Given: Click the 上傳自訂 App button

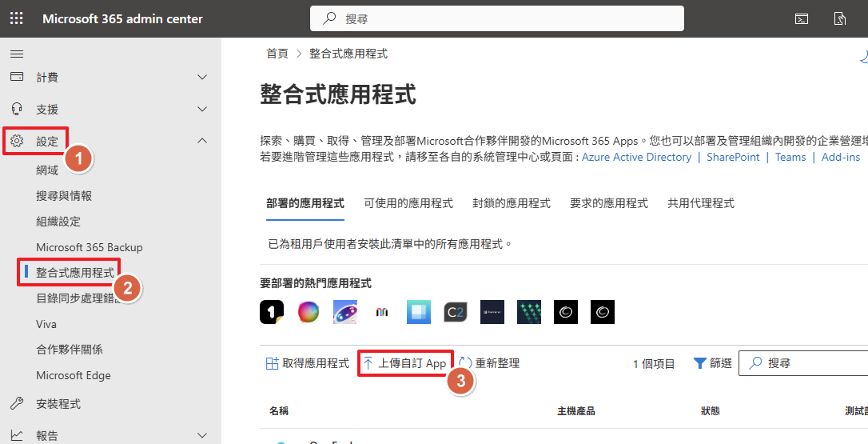Looking at the screenshot, I should 405,363.
